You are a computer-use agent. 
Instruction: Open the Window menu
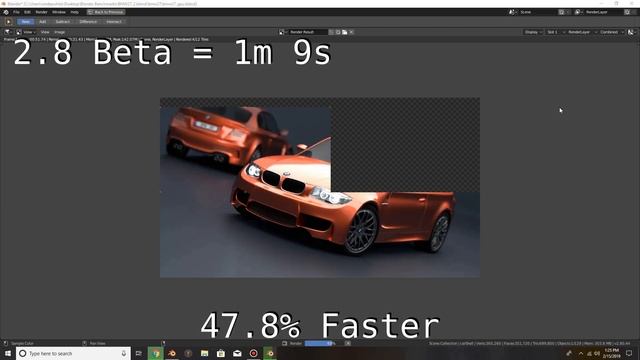(59, 12)
